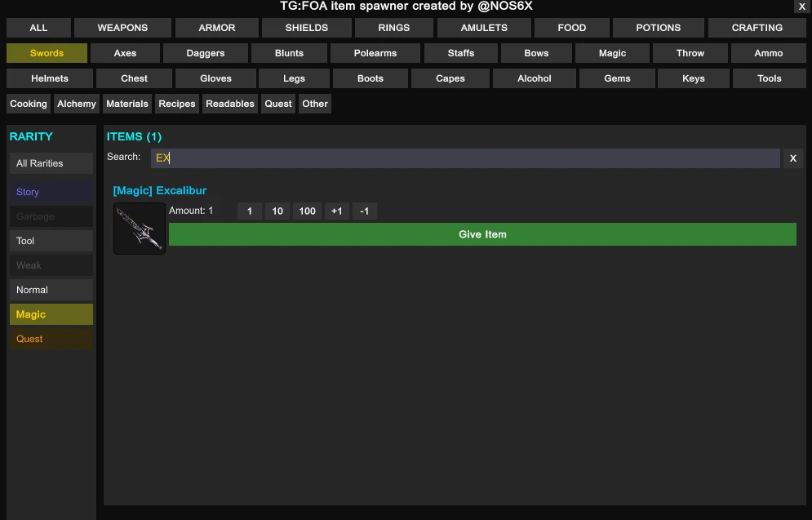Select the Gems subcategory
The width and height of the screenshot is (812, 520).
617,78
